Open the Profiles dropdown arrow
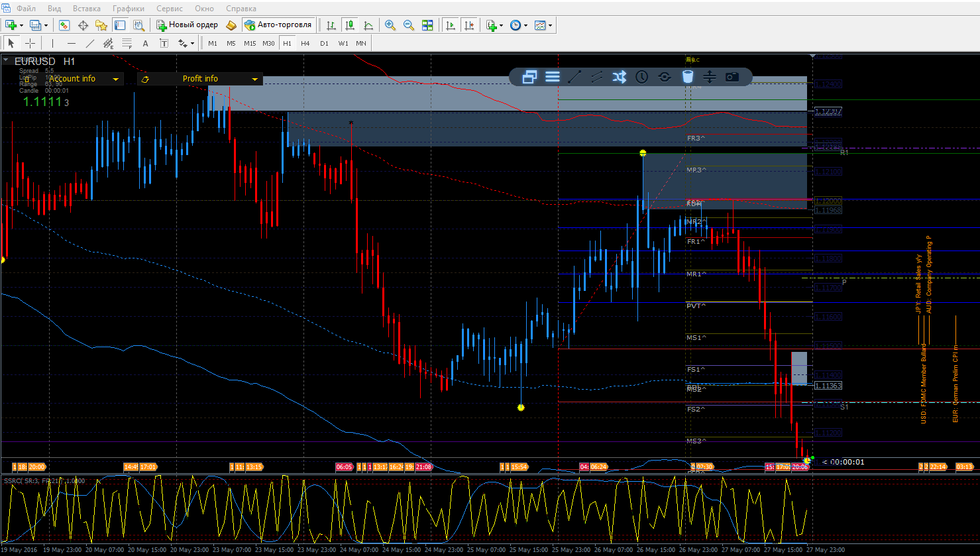980x556 pixels. coord(46,25)
